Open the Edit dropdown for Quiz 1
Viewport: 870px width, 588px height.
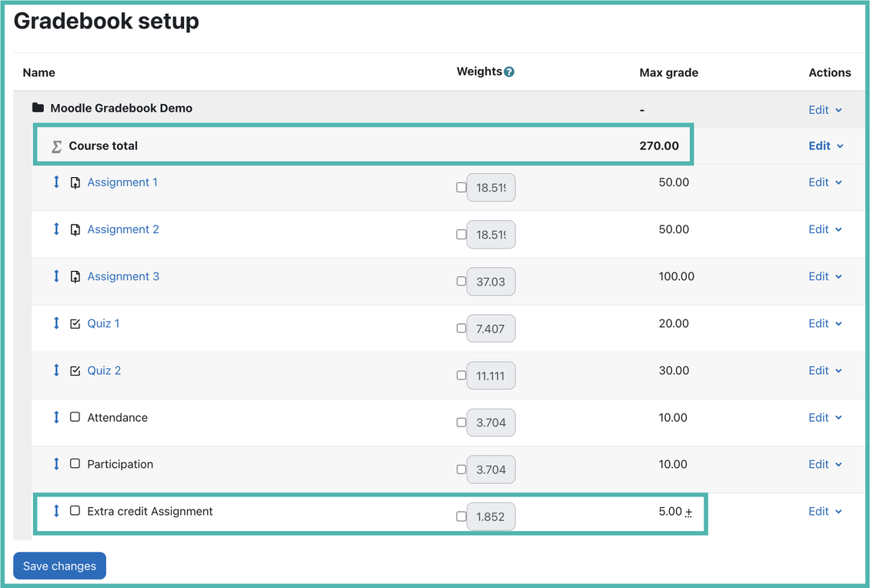tap(825, 323)
